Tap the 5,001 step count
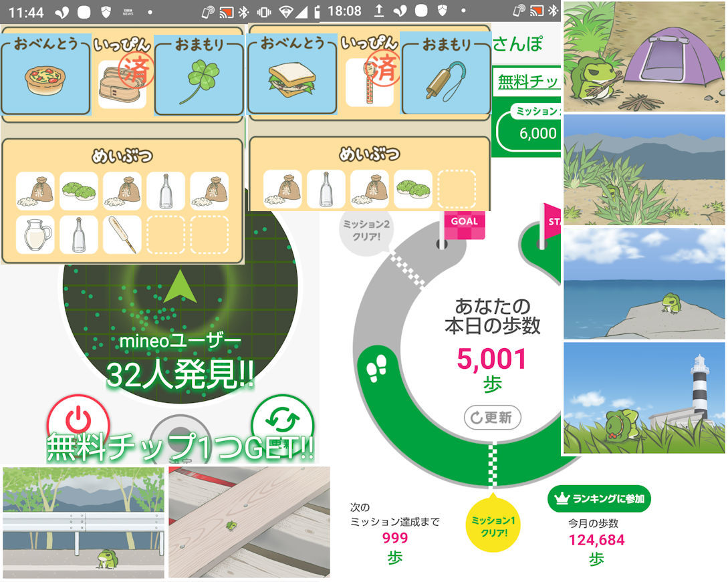 tap(491, 359)
